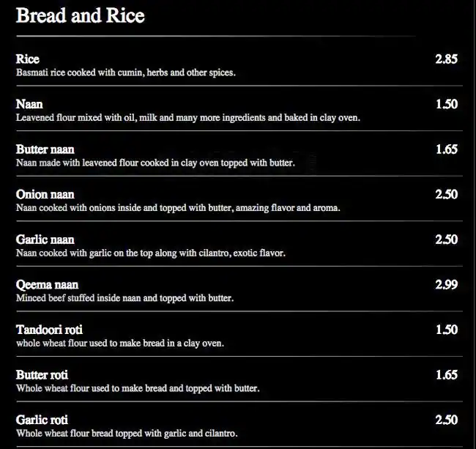The height and width of the screenshot is (449, 476).
Task: Pick Garlic naan from the list
Action: click(45, 240)
